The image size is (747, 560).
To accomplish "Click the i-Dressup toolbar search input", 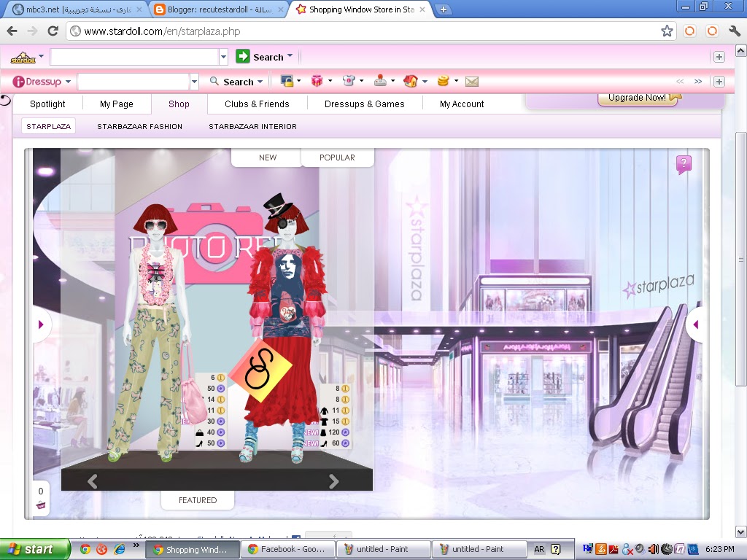I will [133, 82].
